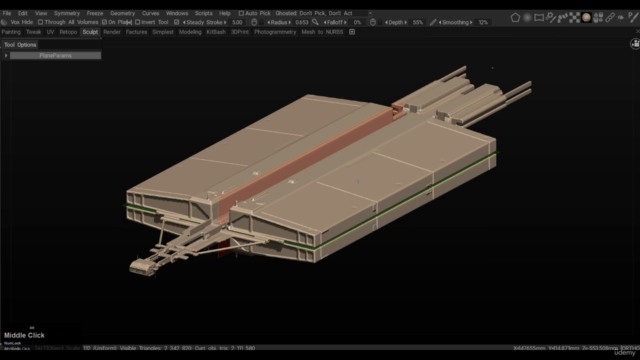The width and height of the screenshot is (640, 360).
Task: Decrease Radius with left arrow
Action: [269, 22]
